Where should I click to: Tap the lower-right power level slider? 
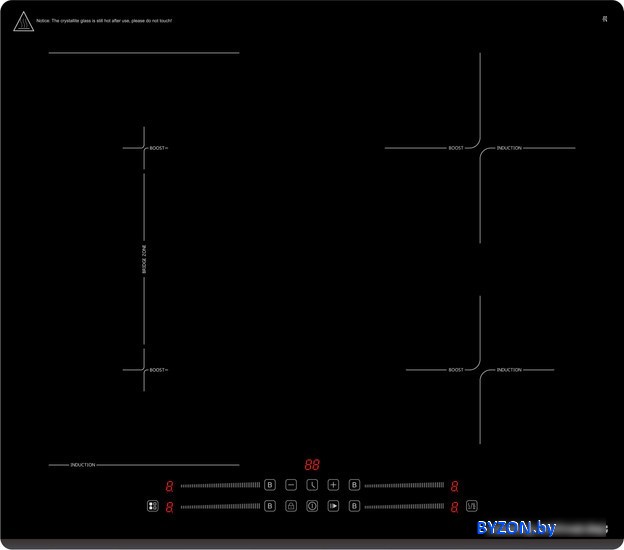click(404, 507)
